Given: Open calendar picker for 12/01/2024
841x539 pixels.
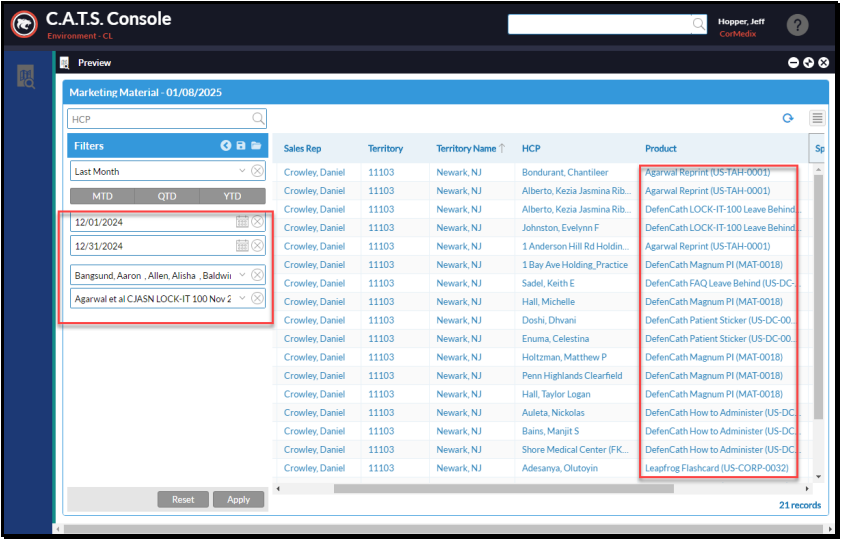Looking at the screenshot, I should 242,221.
